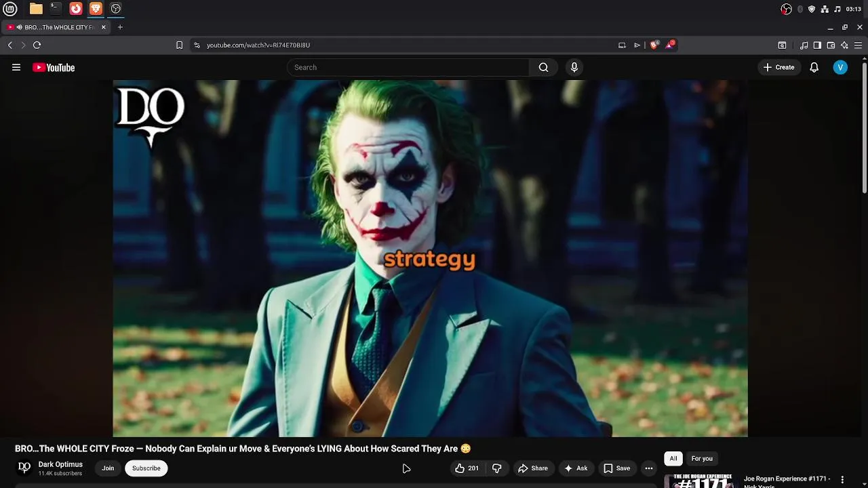Show the calendar from the 03:13 clock
Screen dimensions: 868x488
click(854, 9)
